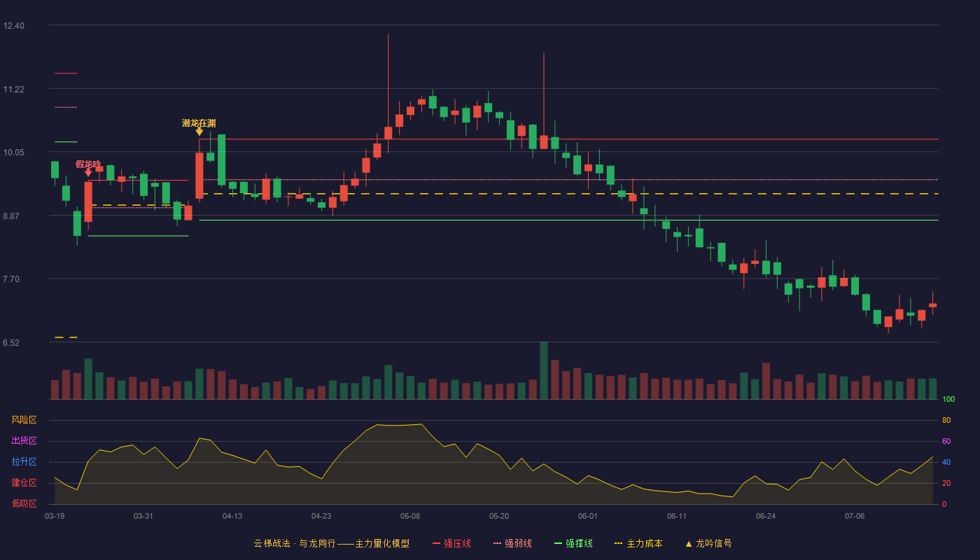Click the red 20 indicator axis value
This screenshot has width=980, height=560.
coord(946,484)
